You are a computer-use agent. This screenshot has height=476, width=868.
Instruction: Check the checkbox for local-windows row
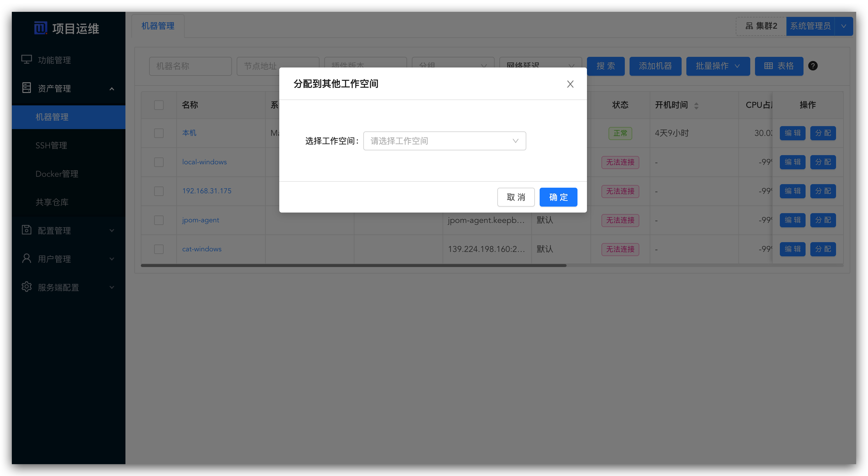tap(159, 162)
